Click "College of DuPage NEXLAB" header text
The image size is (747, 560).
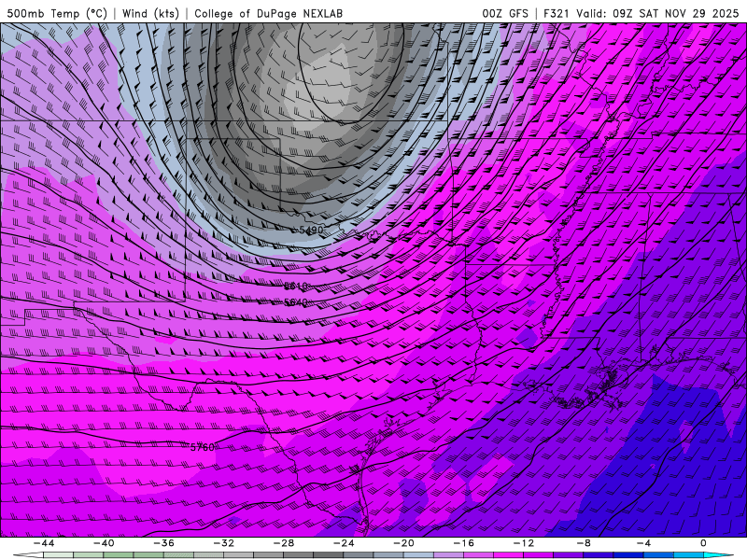[x=268, y=13]
